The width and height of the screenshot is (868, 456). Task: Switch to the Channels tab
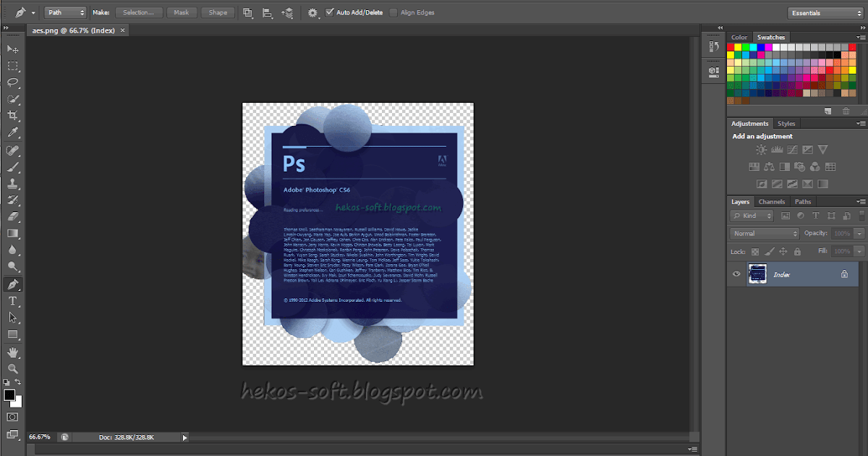(x=772, y=201)
